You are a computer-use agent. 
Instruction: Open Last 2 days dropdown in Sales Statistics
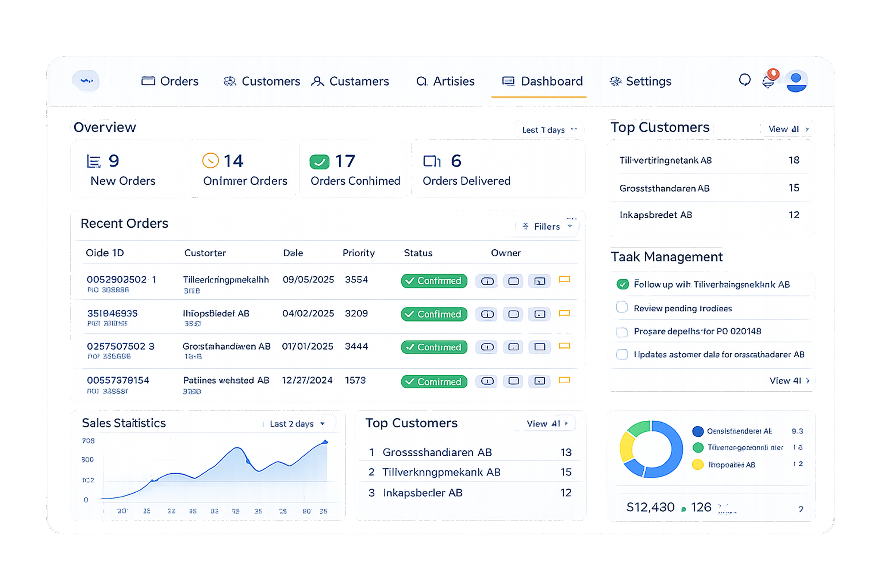[x=297, y=424]
